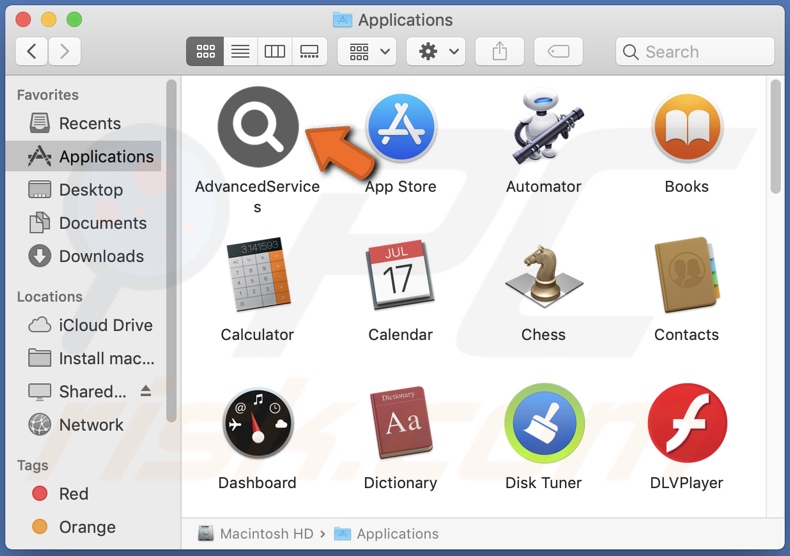Open the Install mac... volume in sidebar
The width and height of the screenshot is (790, 556).
(84, 359)
